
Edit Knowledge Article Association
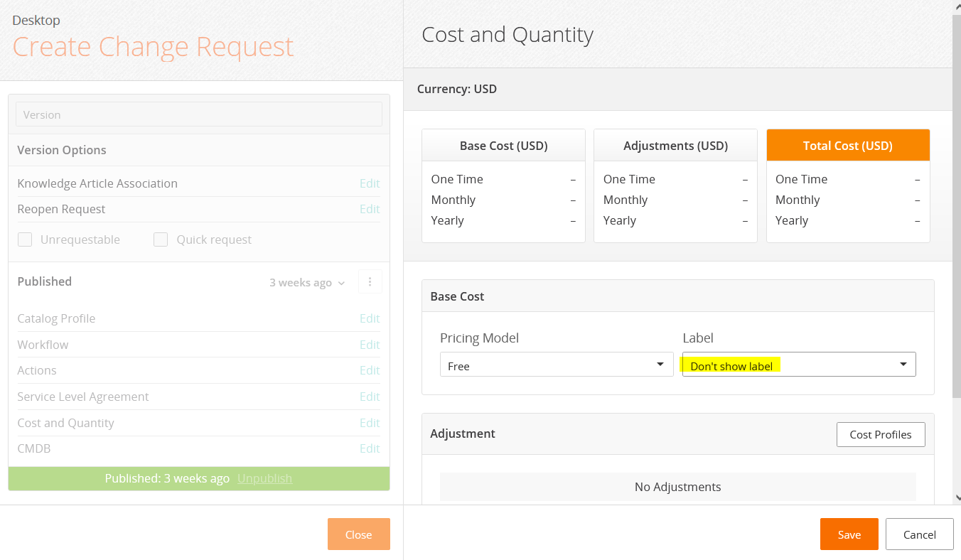(x=370, y=183)
